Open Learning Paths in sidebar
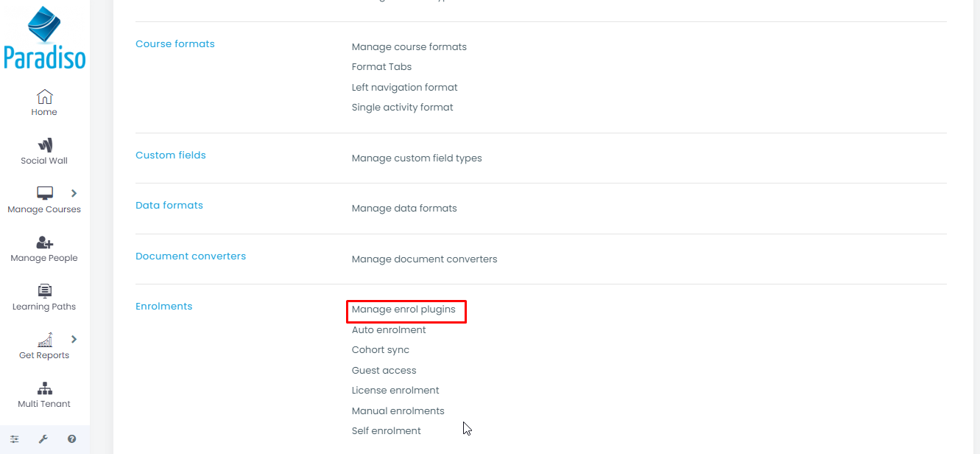 click(44, 291)
